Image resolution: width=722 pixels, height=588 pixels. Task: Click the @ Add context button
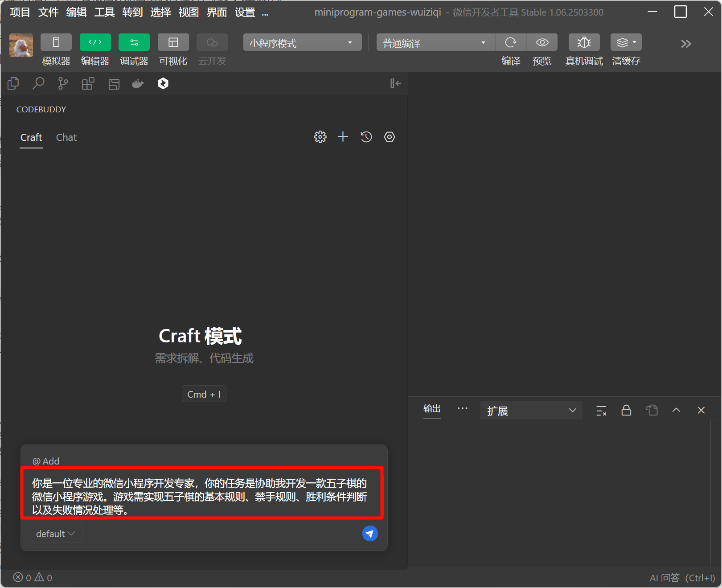pos(46,461)
